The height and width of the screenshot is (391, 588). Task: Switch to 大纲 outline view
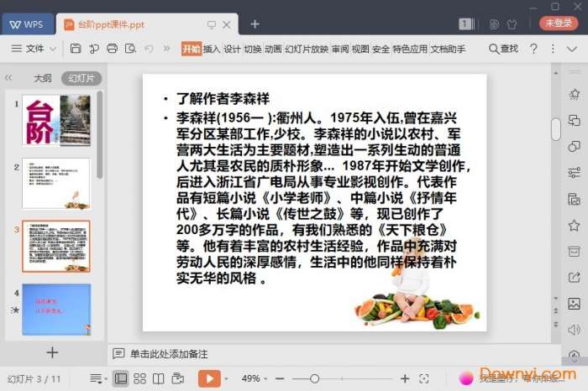[43, 78]
